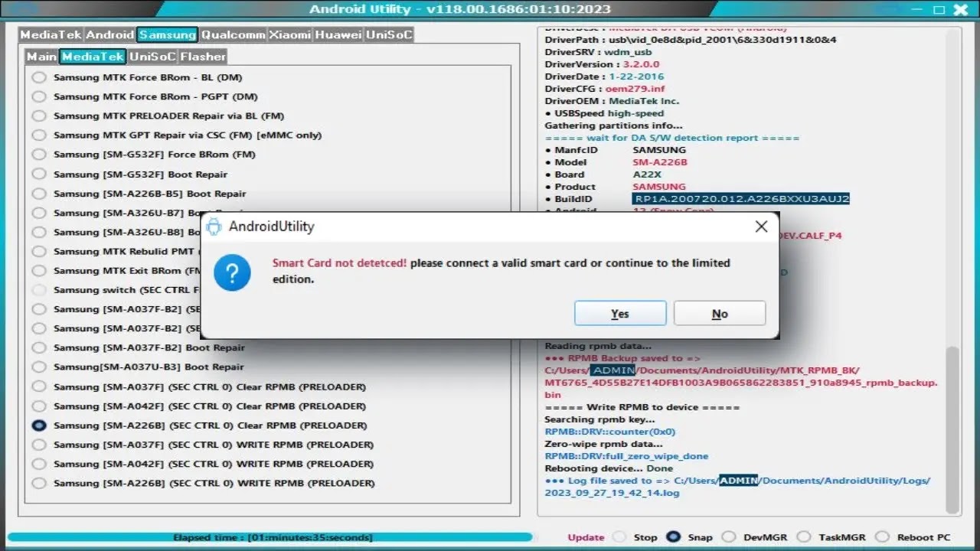Select [SM-A037F] WRITE RPMB (PRELOADER)

(x=38, y=445)
